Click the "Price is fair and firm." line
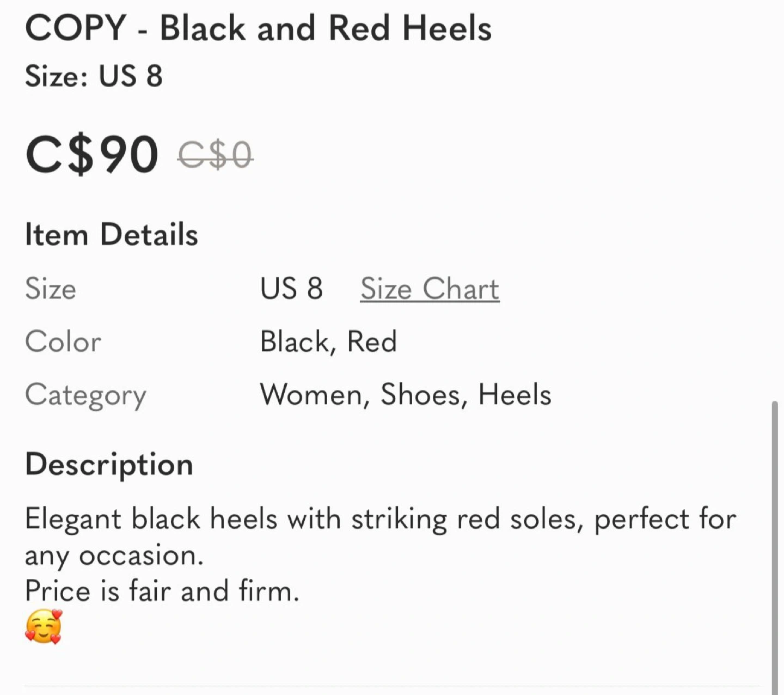784x695 pixels. [x=162, y=591]
